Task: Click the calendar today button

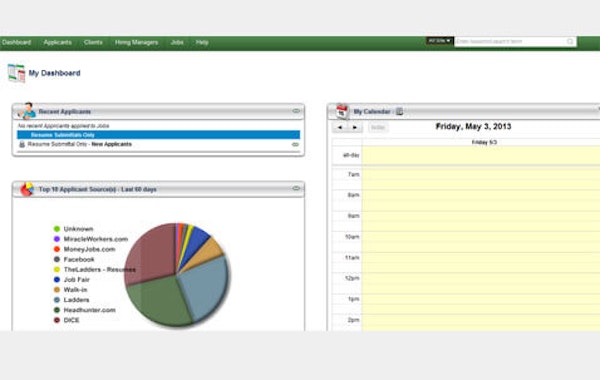Action: click(378, 127)
